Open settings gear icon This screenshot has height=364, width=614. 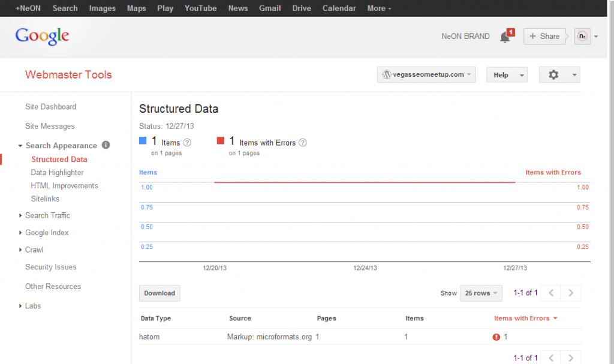(x=553, y=74)
